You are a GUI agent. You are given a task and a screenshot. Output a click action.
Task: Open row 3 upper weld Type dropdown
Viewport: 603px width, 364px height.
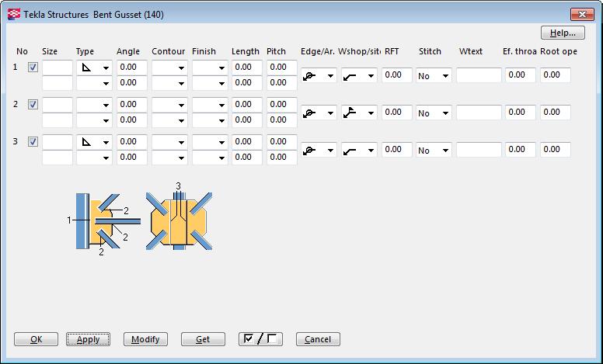(x=94, y=142)
